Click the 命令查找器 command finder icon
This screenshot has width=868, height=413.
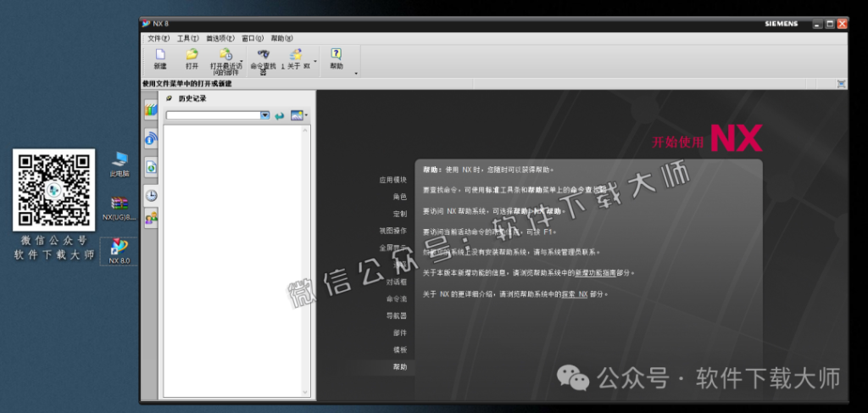(264, 54)
